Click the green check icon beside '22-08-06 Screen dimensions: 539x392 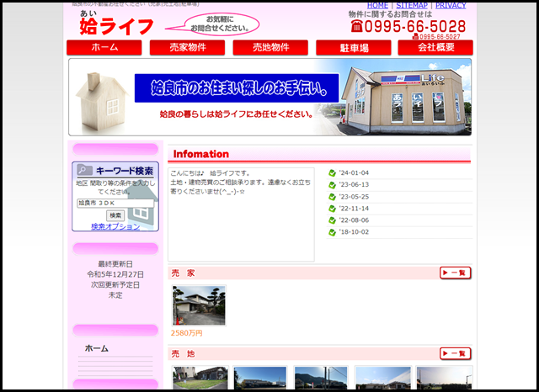tap(332, 220)
